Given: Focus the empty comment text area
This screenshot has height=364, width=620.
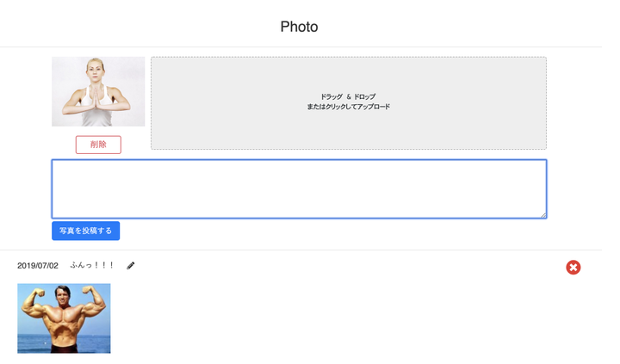Looking at the screenshot, I should [x=300, y=189].
